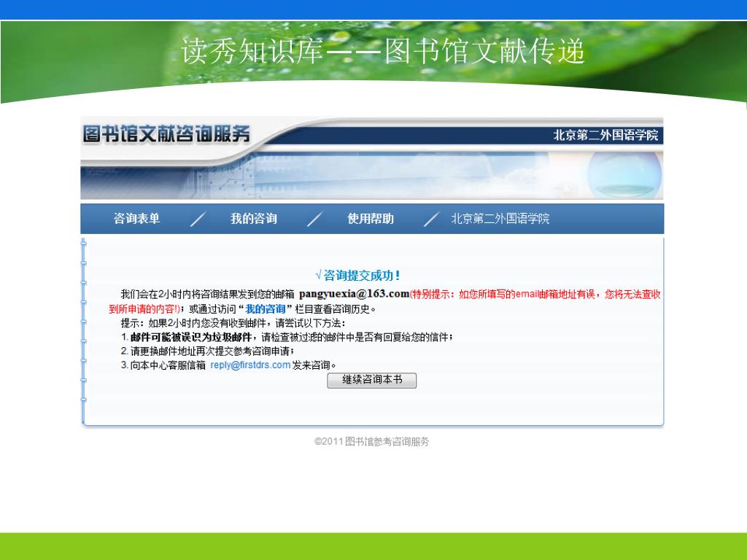Click the line 提示：如果2小时内您没有收到邮件
The height and width of the screenshot is (560, 747).
coord(233,323)
